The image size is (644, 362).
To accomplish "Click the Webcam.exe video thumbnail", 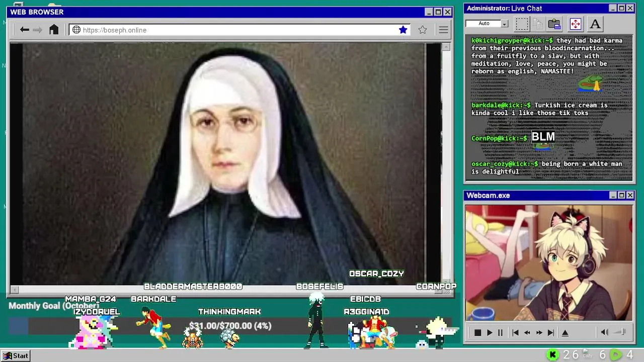I will (549, 262).
